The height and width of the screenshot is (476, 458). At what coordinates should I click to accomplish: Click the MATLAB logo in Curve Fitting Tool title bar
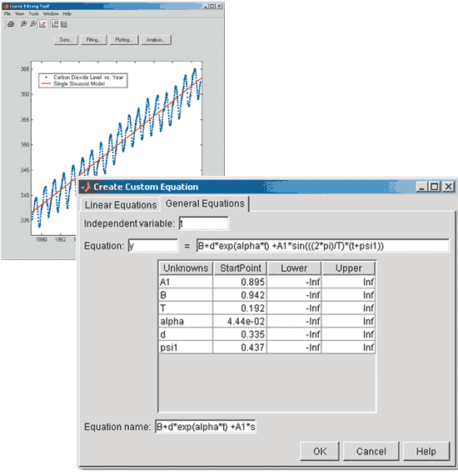tap(6, 6)
